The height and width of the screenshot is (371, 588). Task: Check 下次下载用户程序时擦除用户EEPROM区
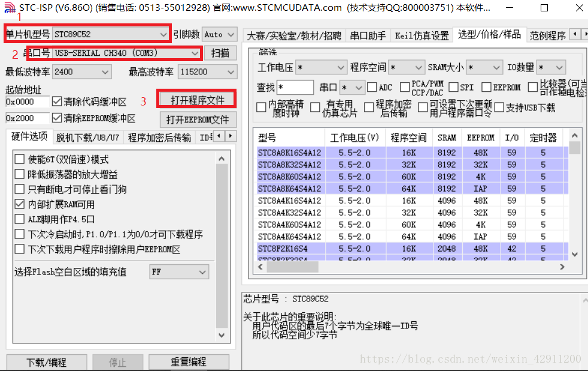[x=20, y=249]
